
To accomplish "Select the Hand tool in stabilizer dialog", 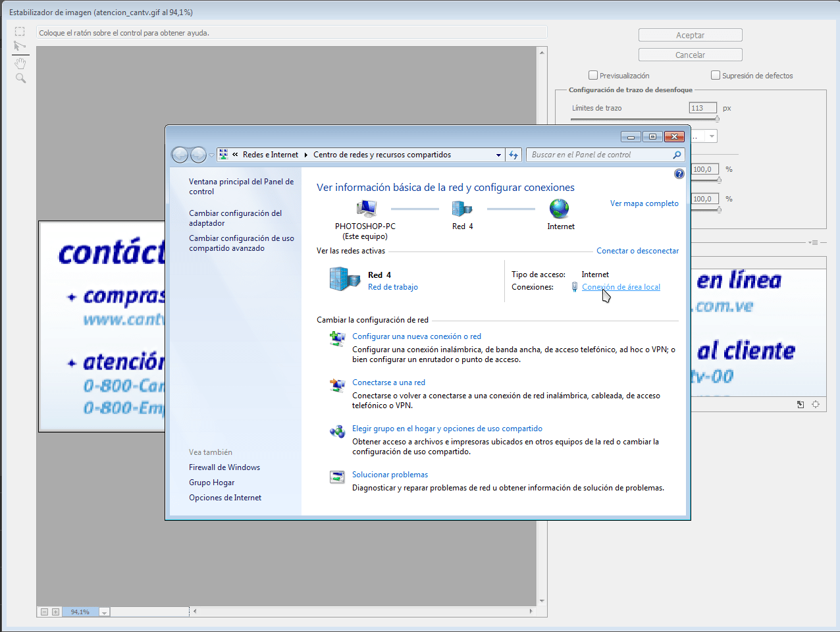I will pos(20,63).
